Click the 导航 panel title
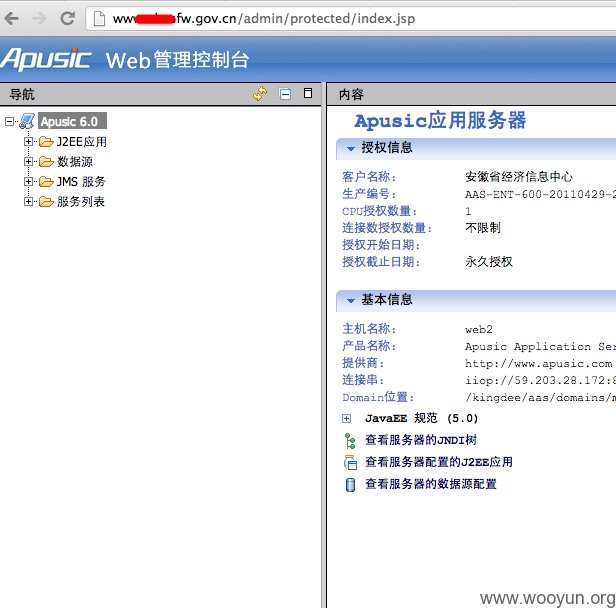Viewport: 616px width, 608px height. click(x=22, y=94)
